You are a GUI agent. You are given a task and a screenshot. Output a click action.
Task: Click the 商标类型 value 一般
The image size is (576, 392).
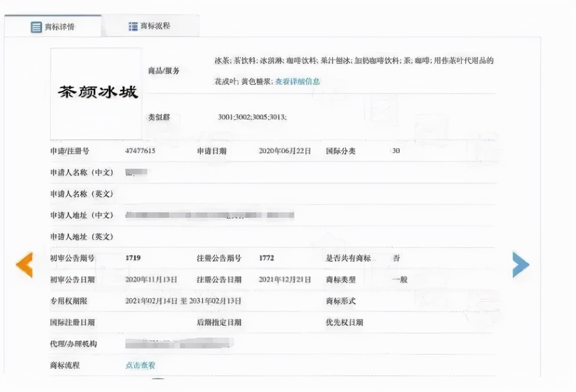[400, 279]
